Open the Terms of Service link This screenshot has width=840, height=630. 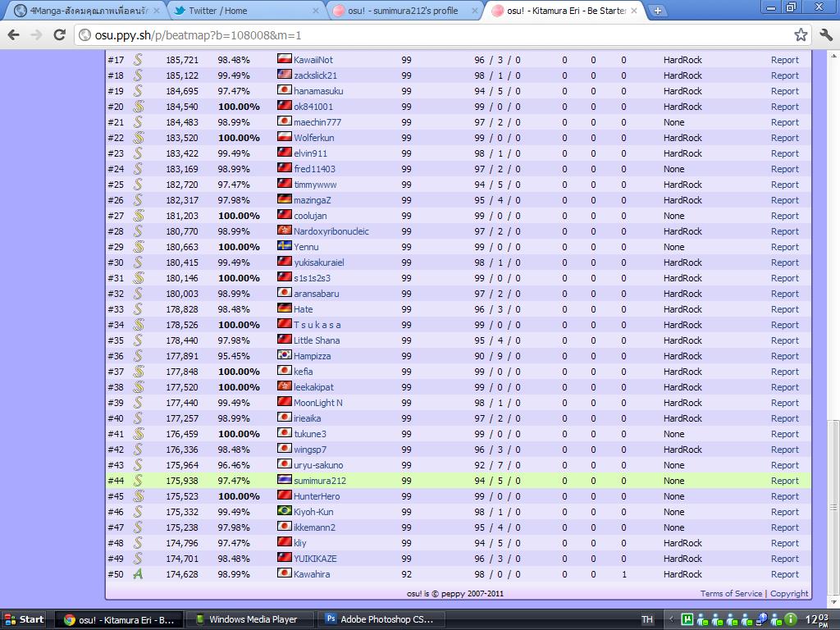(x=731, y=593)
